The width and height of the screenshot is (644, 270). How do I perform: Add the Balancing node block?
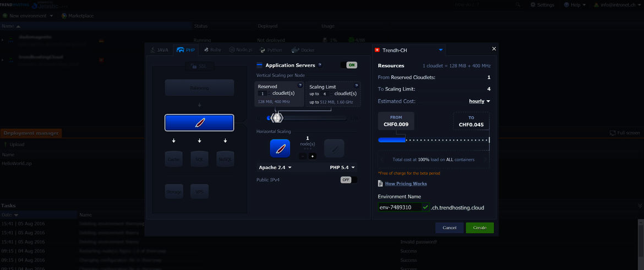(x=200, y=88)
